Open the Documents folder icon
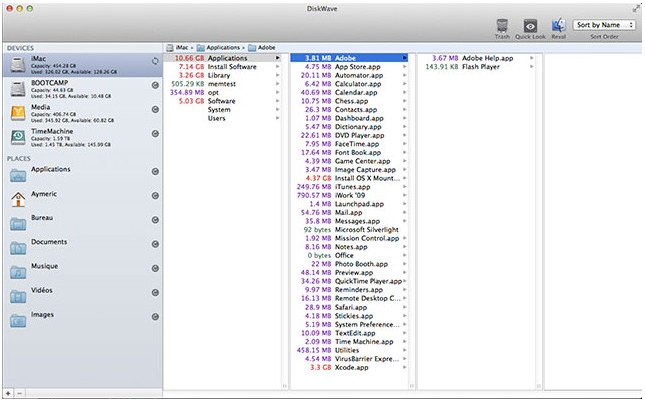645x402 pixels. pos(18,248)
